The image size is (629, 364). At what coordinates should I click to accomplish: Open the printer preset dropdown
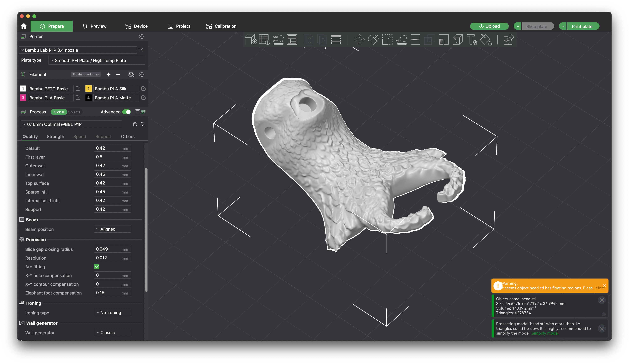pyautogui.click(x=78, y=50)
